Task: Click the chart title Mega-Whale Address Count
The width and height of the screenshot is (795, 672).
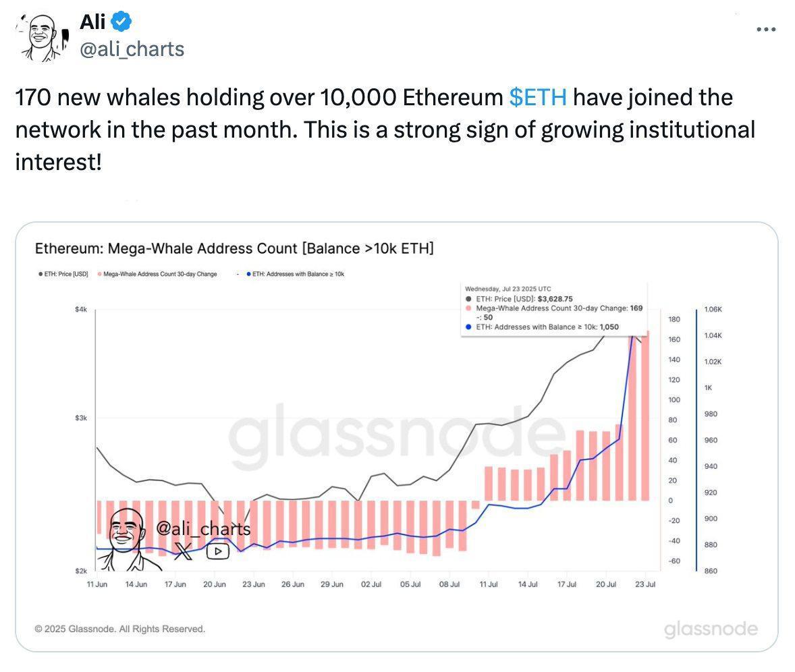Action: coord(234,248)
